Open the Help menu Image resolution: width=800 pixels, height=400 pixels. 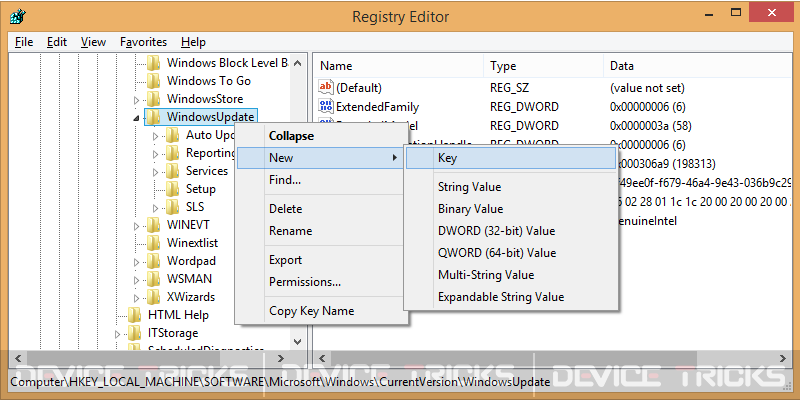point(193,42)
